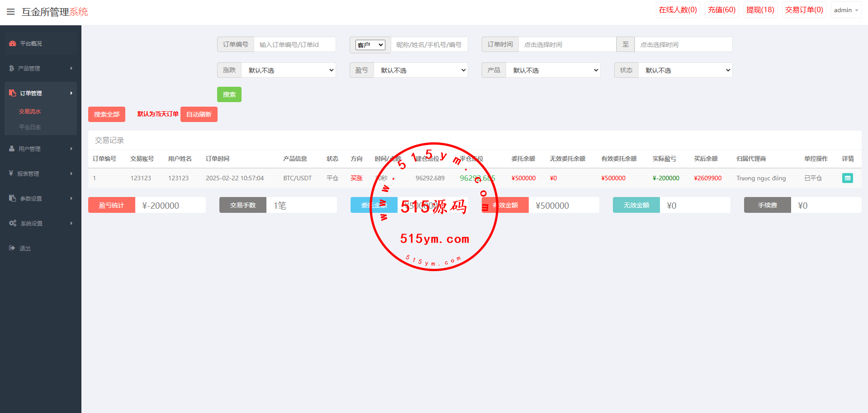The image size is (868, 413).
Task: Click the 平台概况 dashboard icon
Action: tap(13, 44)
